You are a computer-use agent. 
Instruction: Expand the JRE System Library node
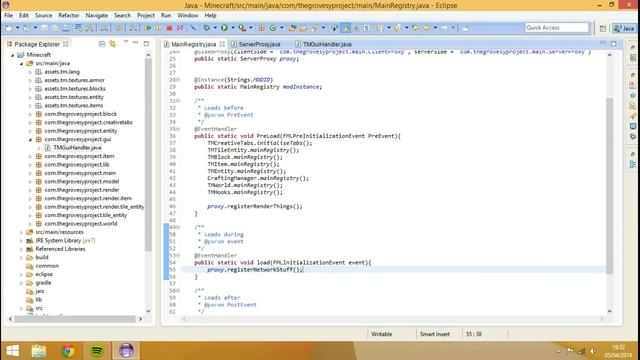coord(21,241)
